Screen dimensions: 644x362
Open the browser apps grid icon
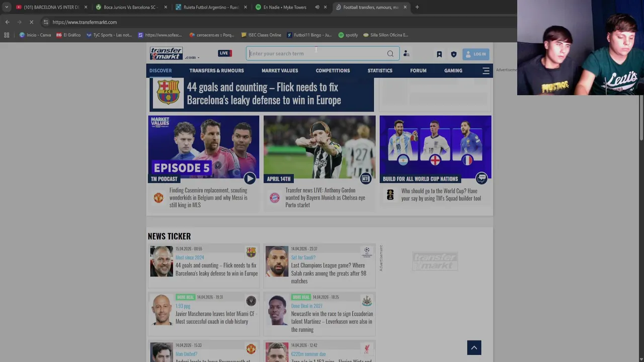[x=7, y=35]
